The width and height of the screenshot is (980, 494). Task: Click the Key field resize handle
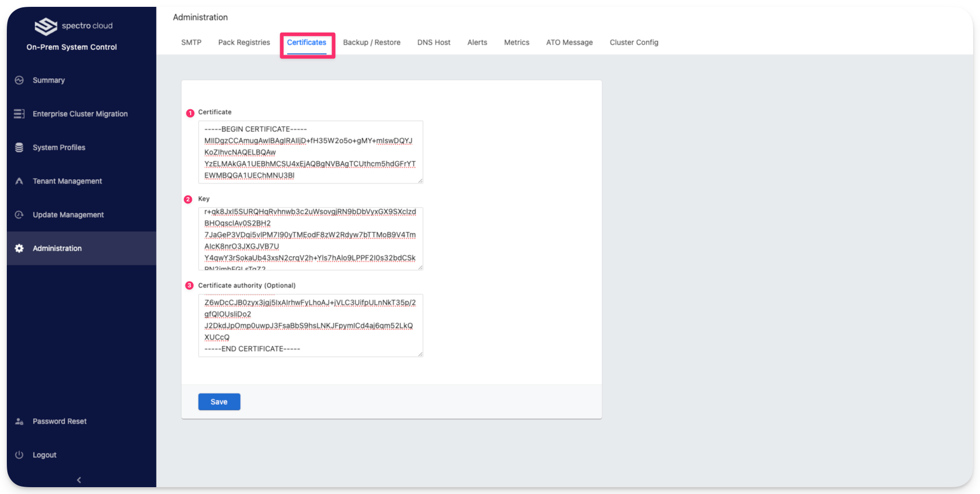coord(420,267)
